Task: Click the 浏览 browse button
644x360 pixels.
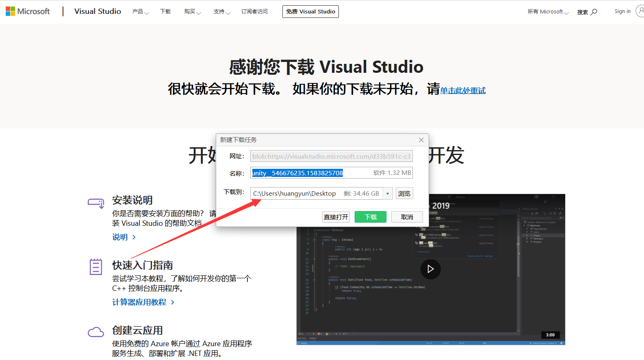Action: [404, 194]
